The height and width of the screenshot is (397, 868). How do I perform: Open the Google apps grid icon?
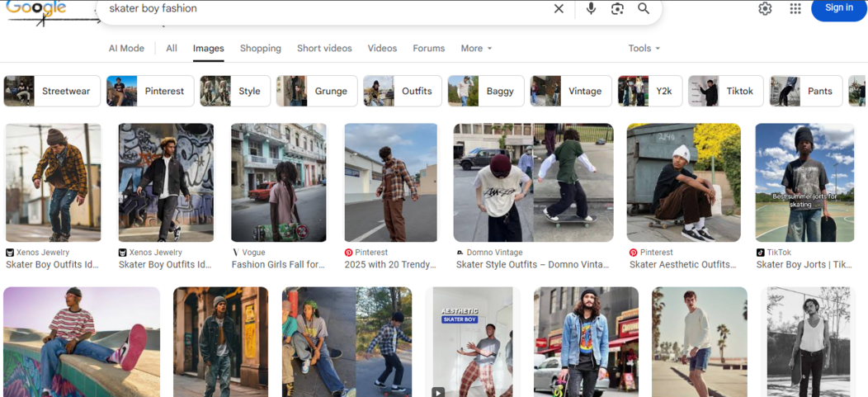[x=795, y=9]
